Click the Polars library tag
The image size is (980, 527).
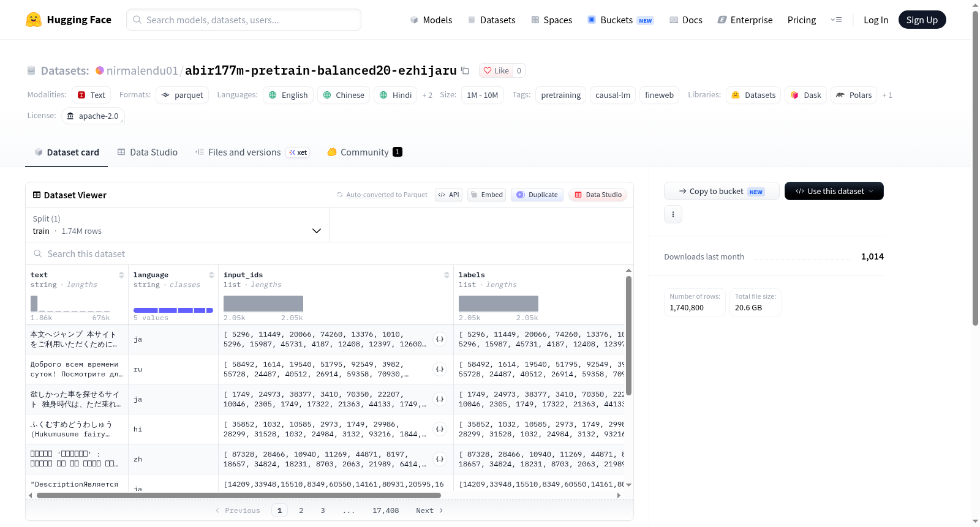coord(854,95)
